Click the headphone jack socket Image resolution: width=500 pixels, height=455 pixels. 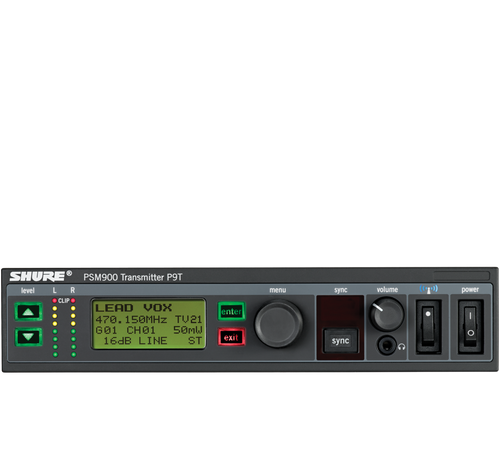pos(387,345)
